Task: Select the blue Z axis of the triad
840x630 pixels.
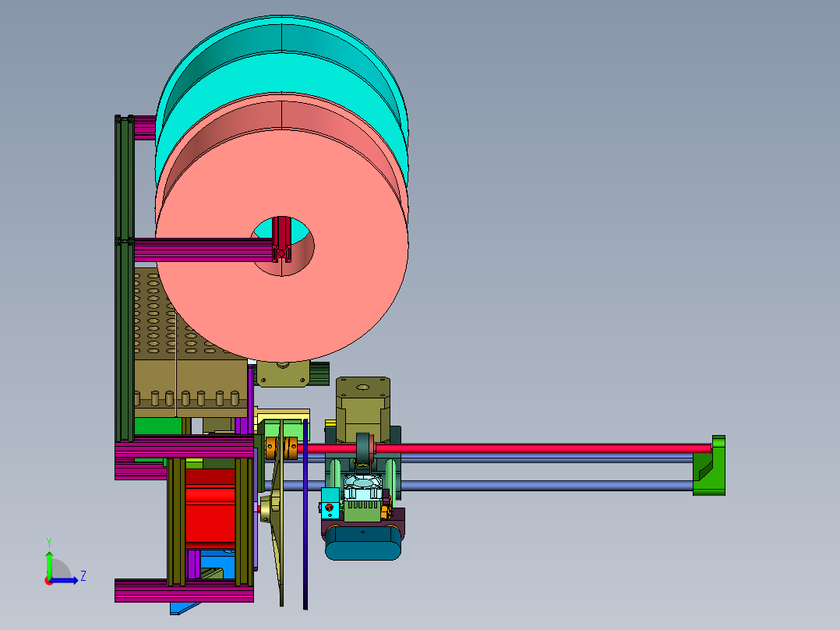Action: coord(64,580)
